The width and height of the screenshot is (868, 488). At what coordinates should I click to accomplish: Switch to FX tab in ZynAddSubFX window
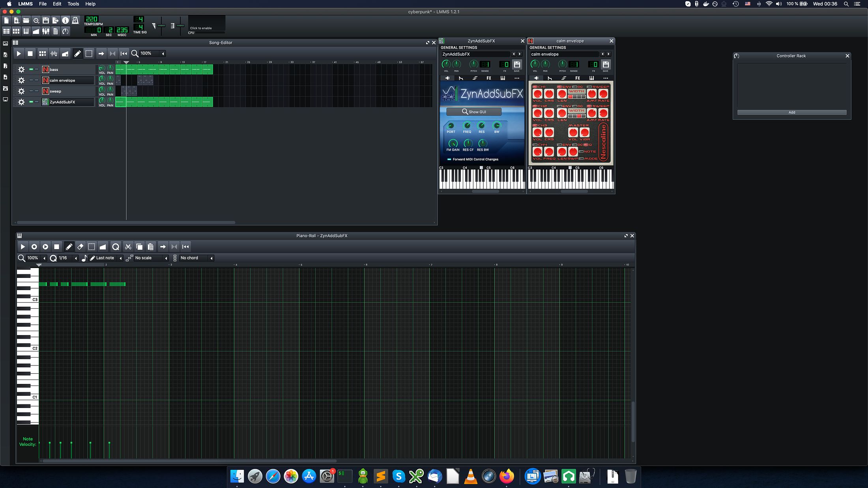tap(488, 78)
